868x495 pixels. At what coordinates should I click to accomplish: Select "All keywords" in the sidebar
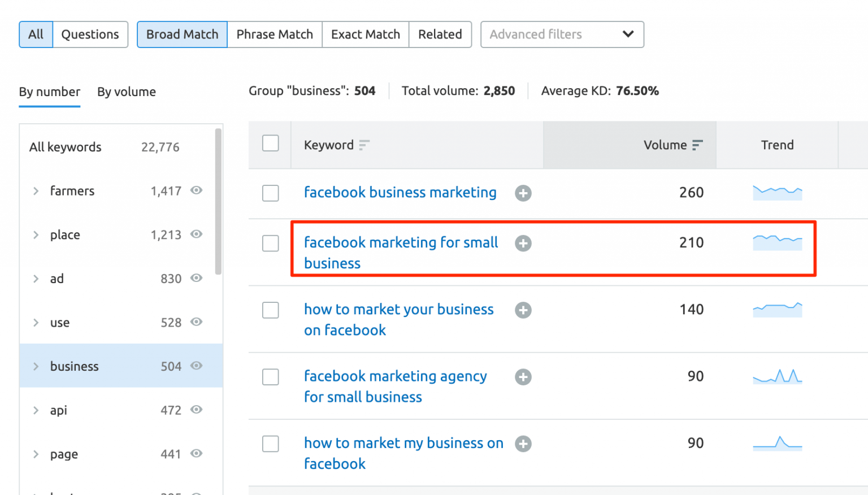pyautogui.click(x=65, y=147)
